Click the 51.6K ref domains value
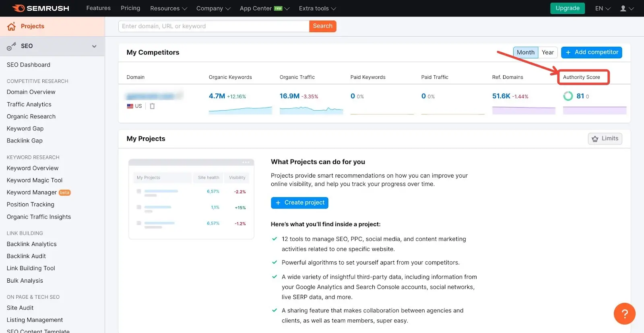644x333 pixels. tap(501, 96)
